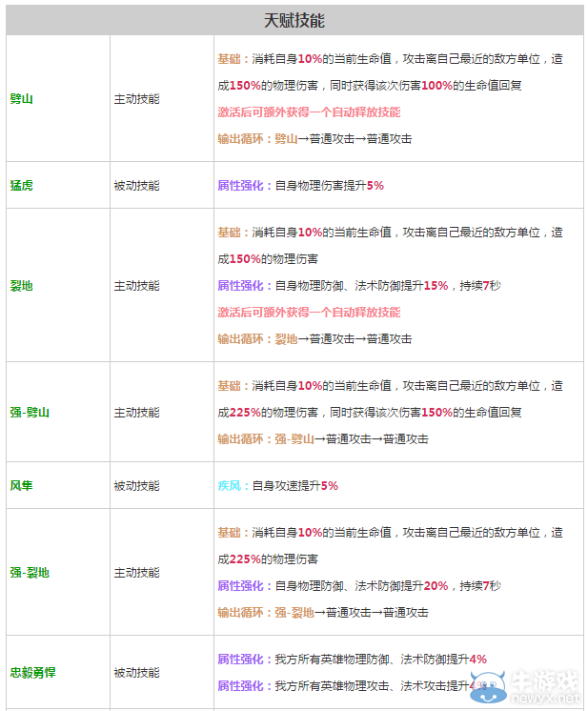Click the 基础 description line in 强-裂地 row

(390, 533)
